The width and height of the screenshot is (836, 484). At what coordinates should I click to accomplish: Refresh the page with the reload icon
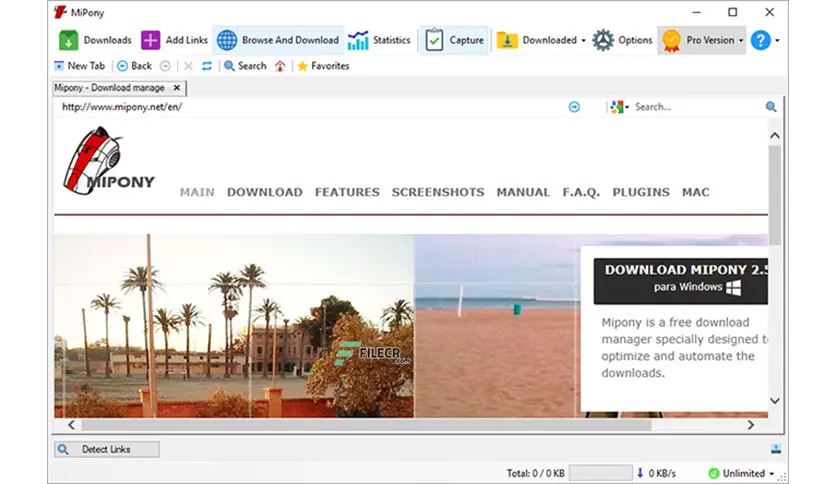(x=207, y=66)
